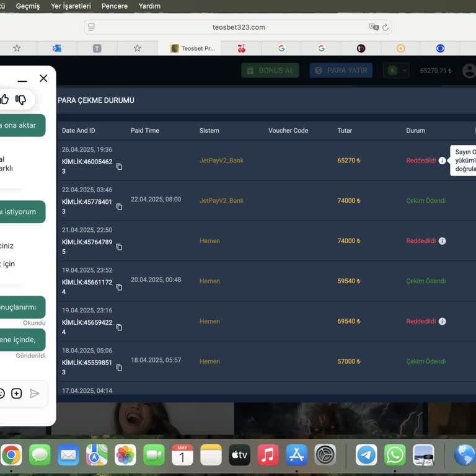Screen dimensions: 476x476
Task: Click JetPayV2_Bank in the 26.04.2025 row
Action: tap(221, 161)
